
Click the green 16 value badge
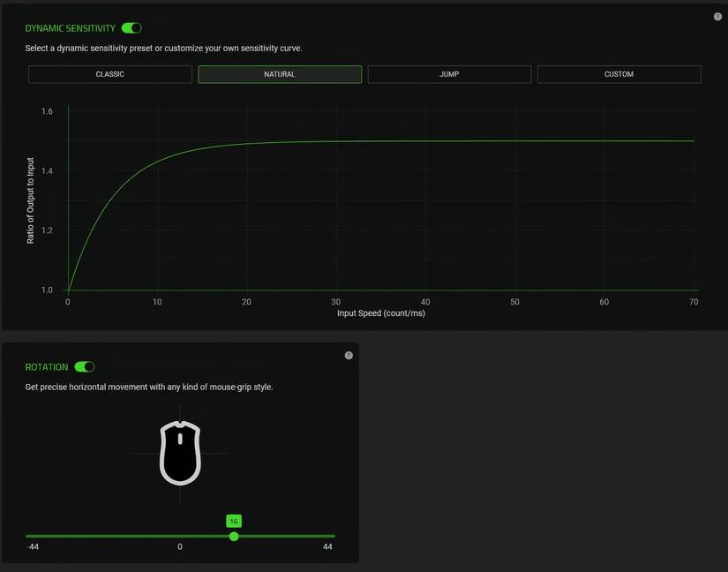234,522
